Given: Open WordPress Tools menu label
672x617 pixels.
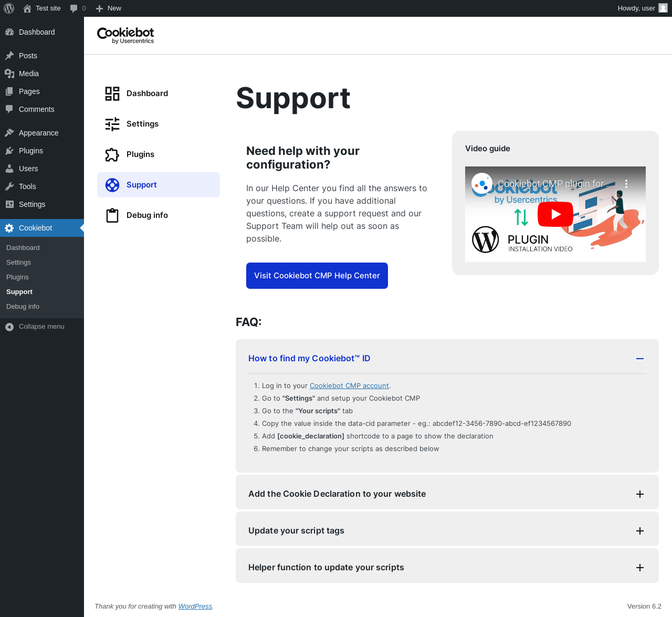Looking at the screenshot, I should [27, 186].
